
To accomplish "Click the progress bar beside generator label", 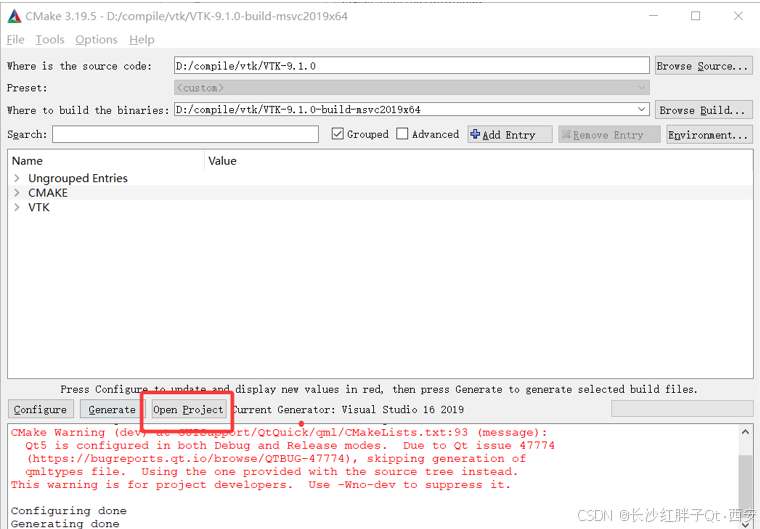I will [681, 408].
